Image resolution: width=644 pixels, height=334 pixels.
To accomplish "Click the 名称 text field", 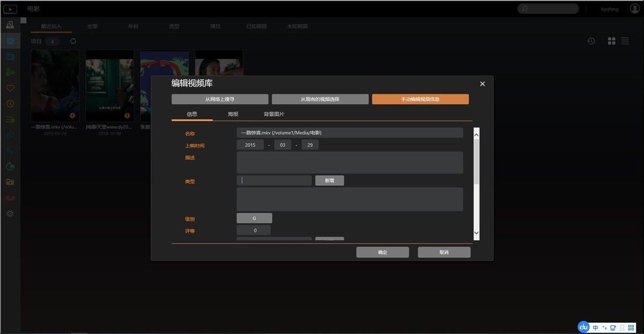I will 349,132.
